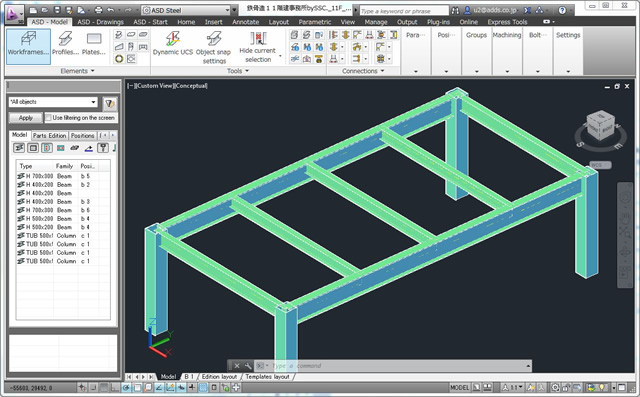The image size is (640, 397).
Task: Open Object snap settings
Action: [x=213, y=47]
